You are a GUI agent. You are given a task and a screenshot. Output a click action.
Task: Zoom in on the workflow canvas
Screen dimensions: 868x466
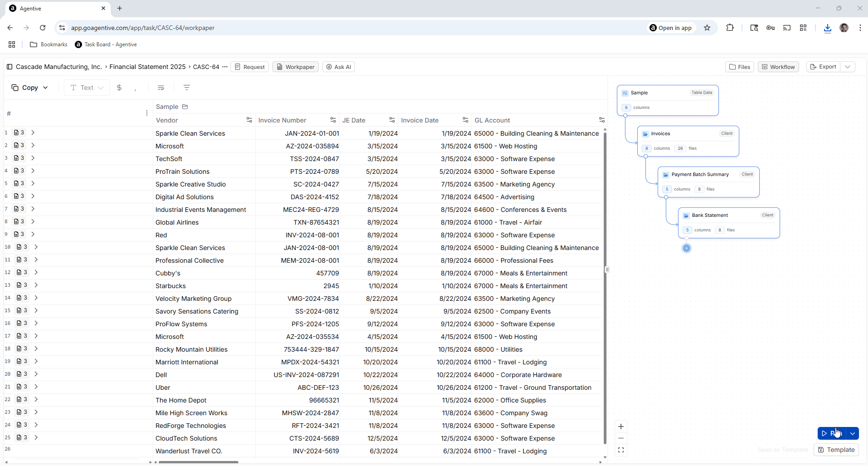click(621, 427)
